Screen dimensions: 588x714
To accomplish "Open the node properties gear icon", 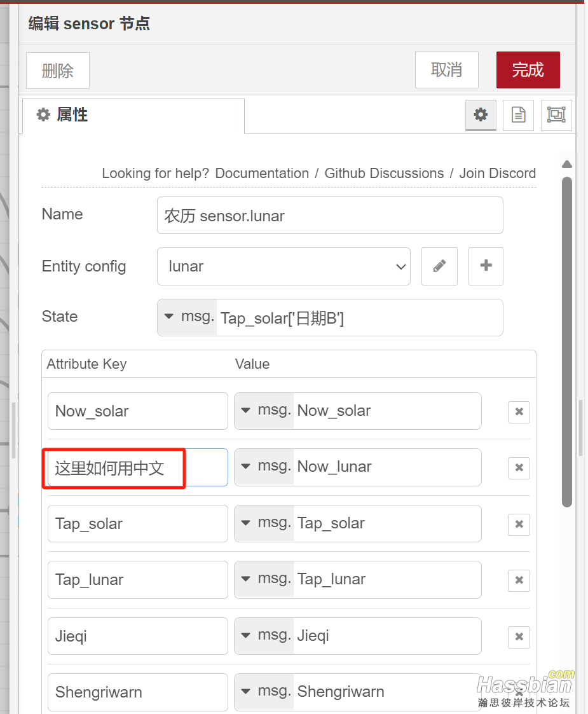I will [481, 114].
